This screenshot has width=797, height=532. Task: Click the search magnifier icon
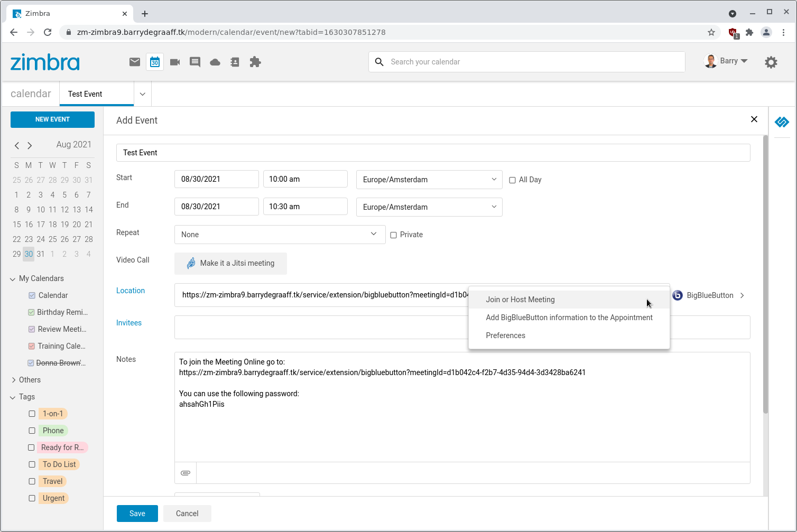point(379,62)
